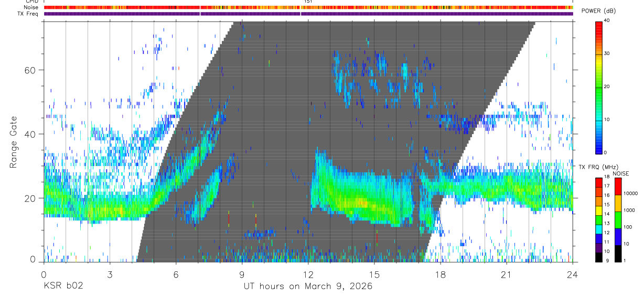Click the 13 label on the TX FRQ scale

point(607,224)
